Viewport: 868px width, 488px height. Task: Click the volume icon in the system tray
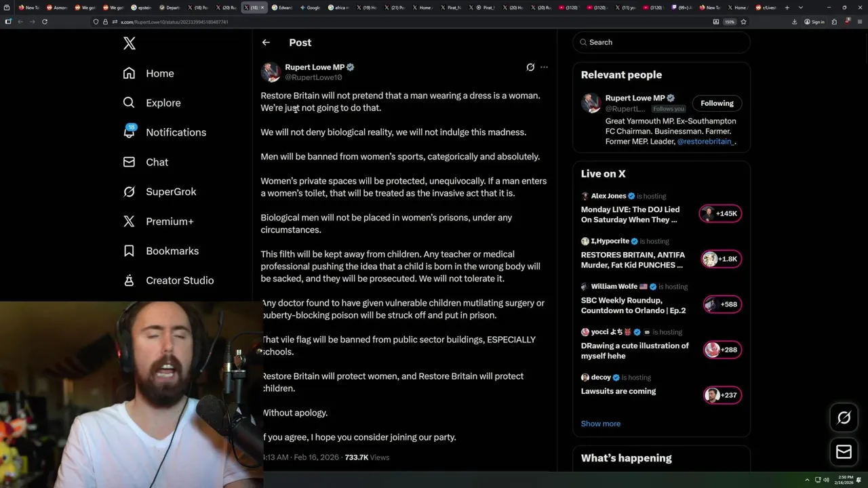click(x=826, y=480)
